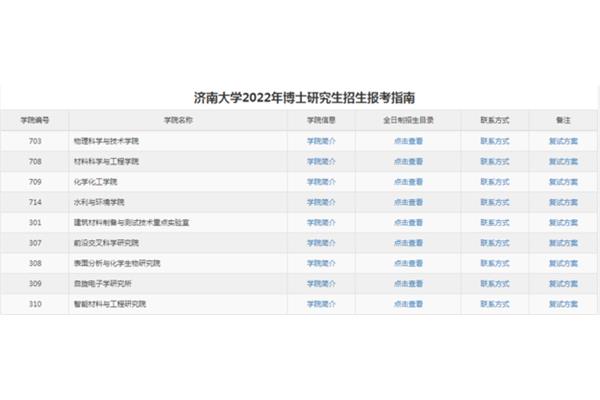Open 联系方式 link for 自旋电子学研究所
The width and height of the screenshot is (600, 400).
coord(495,284)
